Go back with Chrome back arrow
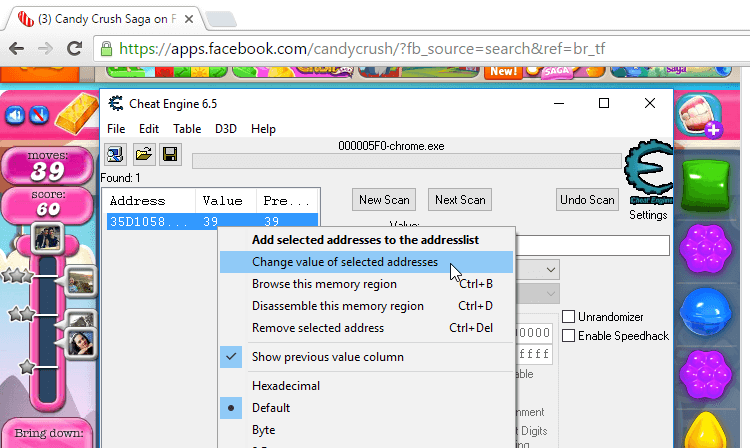This screenshot has width=750, height=448. point(17,48)
